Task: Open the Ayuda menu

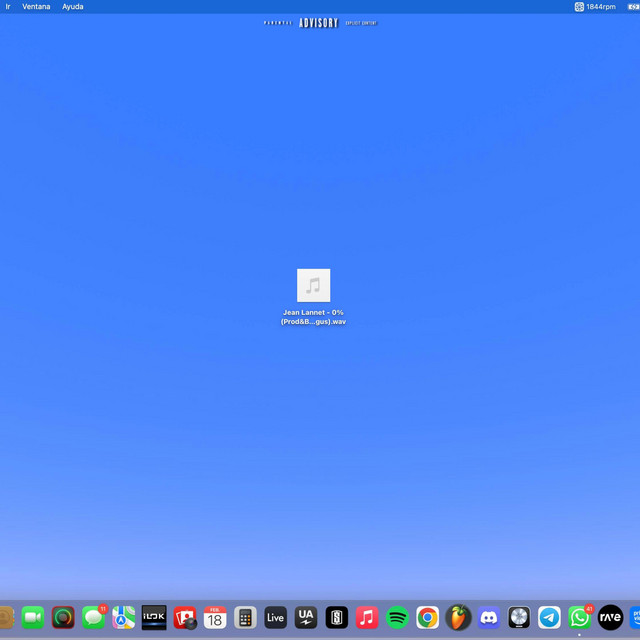Action: [x=73, y=6]
